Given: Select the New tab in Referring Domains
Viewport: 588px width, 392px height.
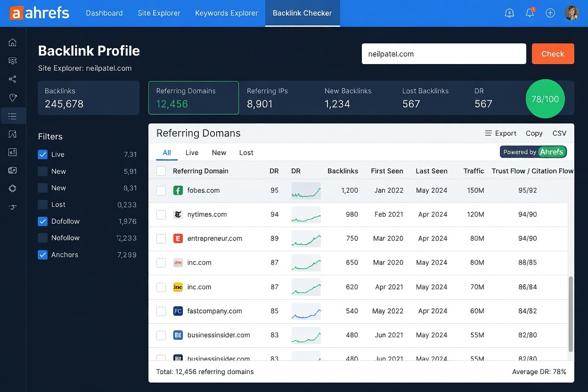Looking at the screenshot, I should [x=219, y=152].
